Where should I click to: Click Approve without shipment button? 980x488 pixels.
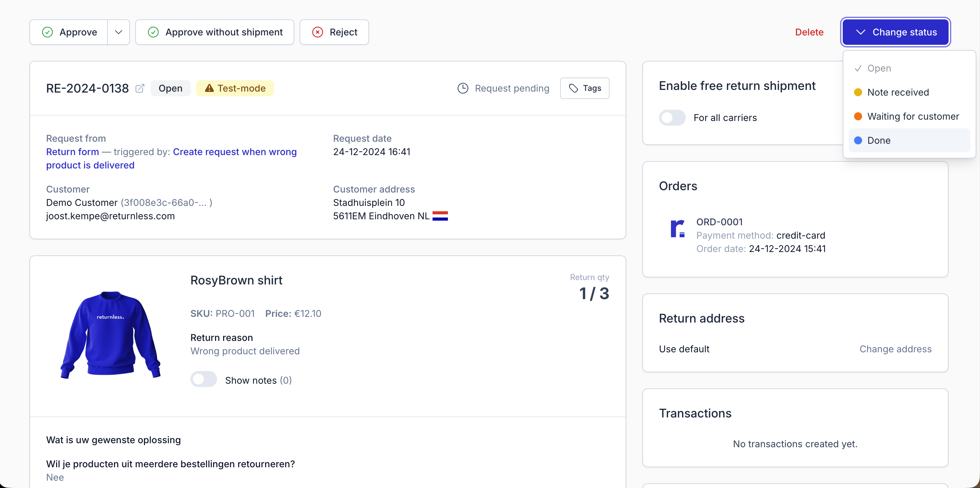[214, 32]
